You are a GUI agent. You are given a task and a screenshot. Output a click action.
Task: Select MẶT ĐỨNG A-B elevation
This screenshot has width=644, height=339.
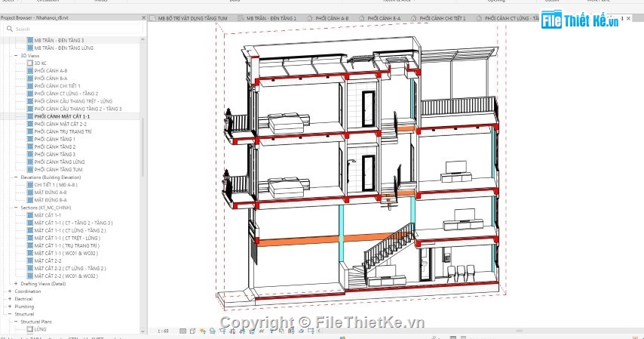click(50, 193)
